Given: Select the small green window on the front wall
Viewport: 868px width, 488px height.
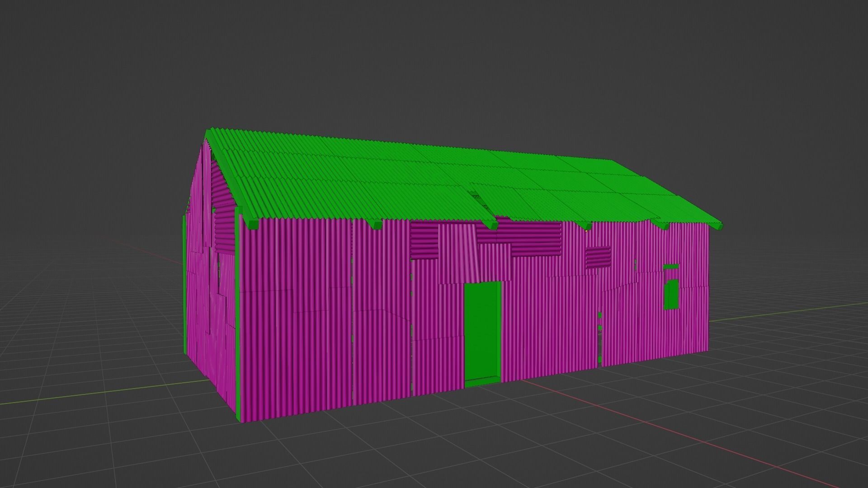Looking at the screenshot, I should 671,294.
